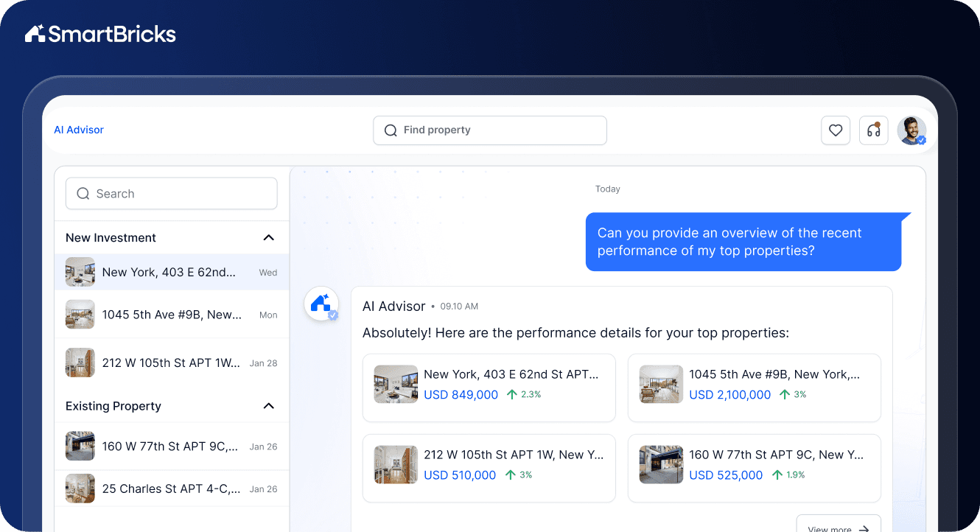Viewport: 980px width, 532px height.
Task: Click the search icon in the sidebar
Action: tap(83, 193)
